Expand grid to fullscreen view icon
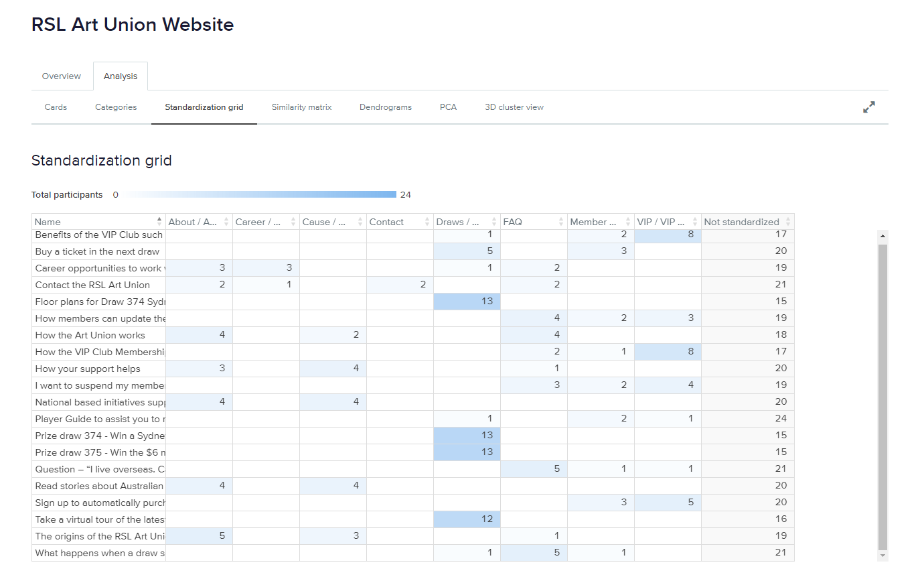 (869, 107)
